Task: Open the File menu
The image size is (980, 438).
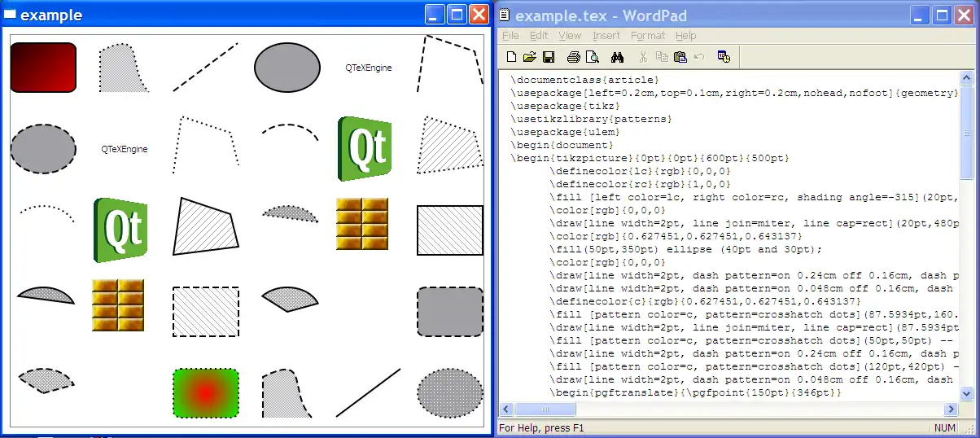Action: (x=510, y=36)
